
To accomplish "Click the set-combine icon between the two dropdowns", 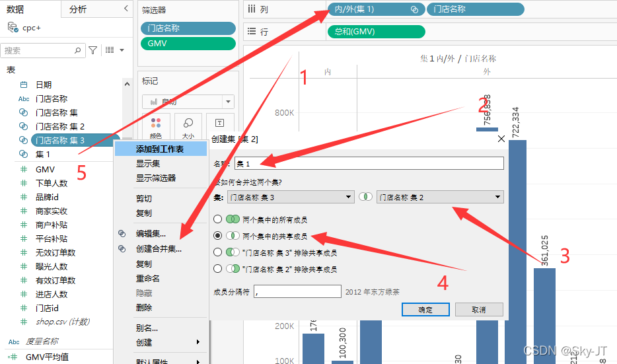I will pos(365,196).
